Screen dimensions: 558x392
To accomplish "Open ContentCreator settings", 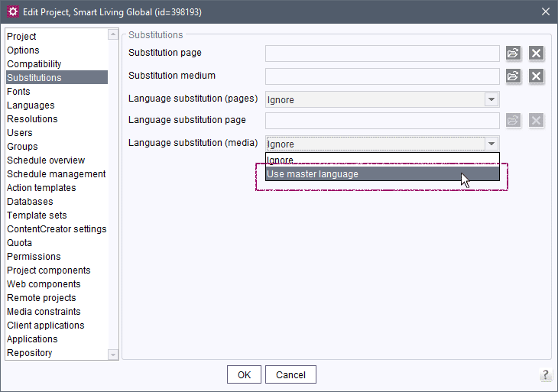I will [x=57, y=229].
